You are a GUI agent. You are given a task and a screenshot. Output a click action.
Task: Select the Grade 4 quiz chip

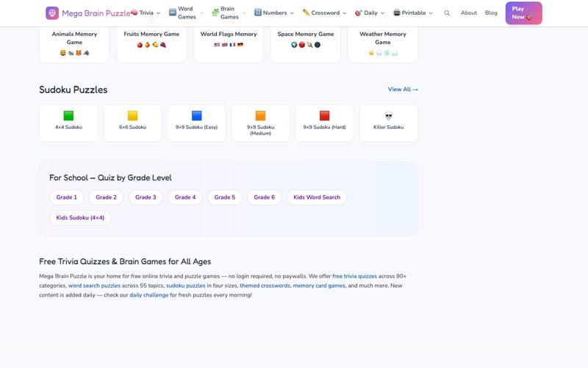(x=185, y=197)
